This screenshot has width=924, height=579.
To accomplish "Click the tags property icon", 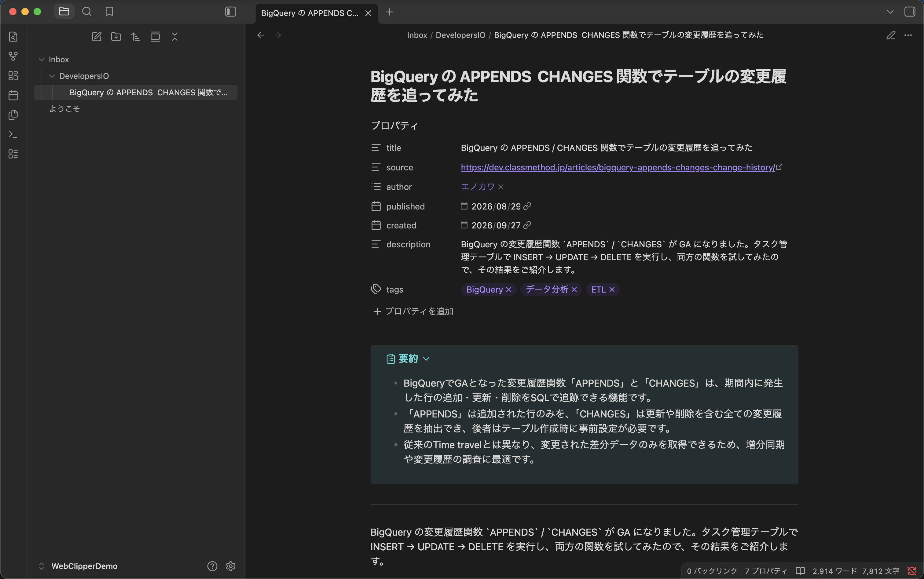I will pyautogui.click(x=376, y=289).
